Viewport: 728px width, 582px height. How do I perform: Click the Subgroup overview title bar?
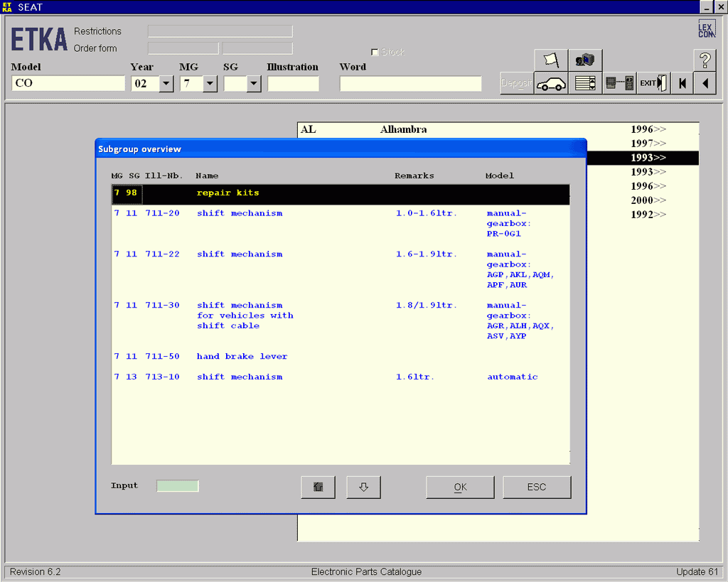click(x=341, y=149)
